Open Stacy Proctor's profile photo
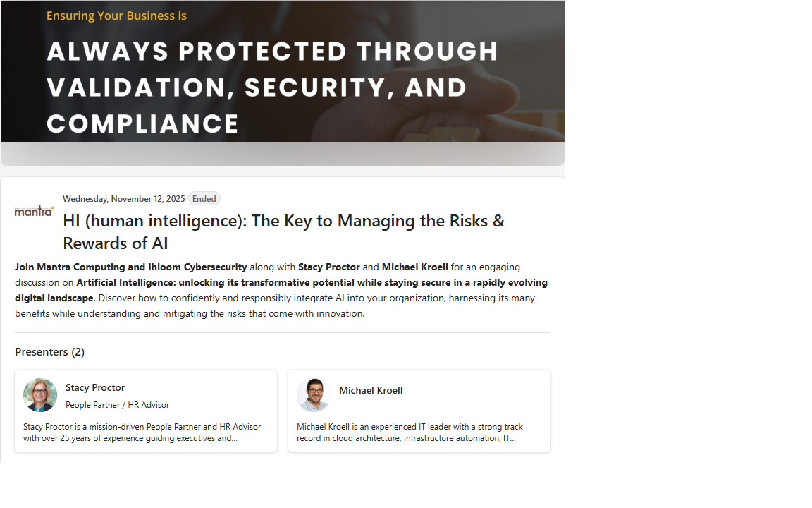This screenshot has height=508, width=812. point(40,395)
